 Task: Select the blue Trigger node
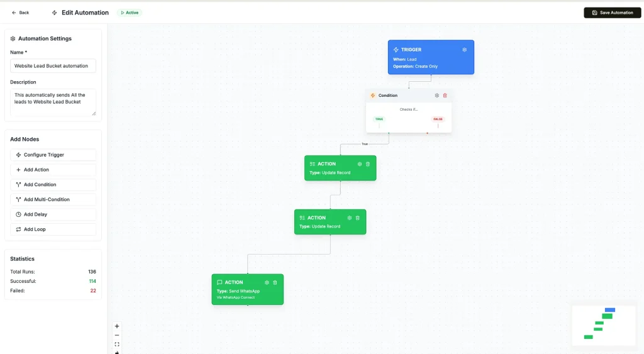pos(431,57)
